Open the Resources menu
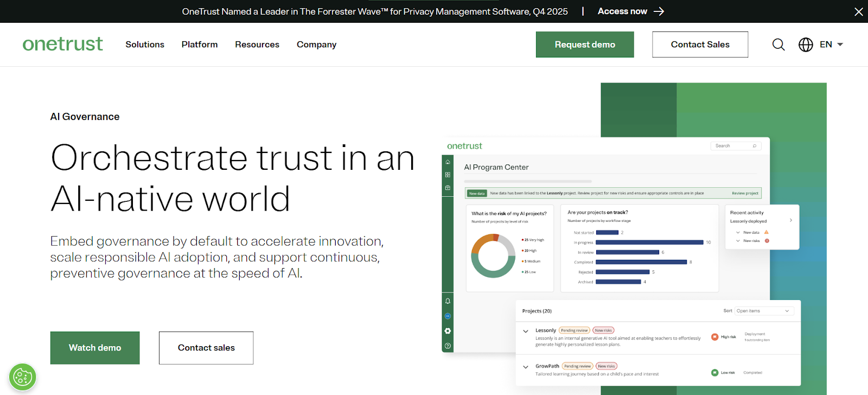868x395 pixels. [x=257, y=44]
